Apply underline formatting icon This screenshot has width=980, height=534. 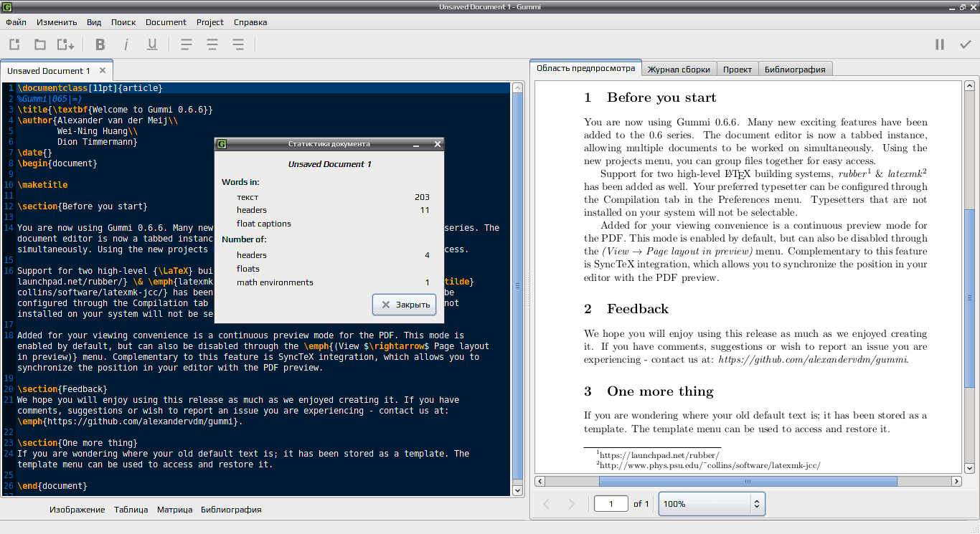[x=152, y=44]
